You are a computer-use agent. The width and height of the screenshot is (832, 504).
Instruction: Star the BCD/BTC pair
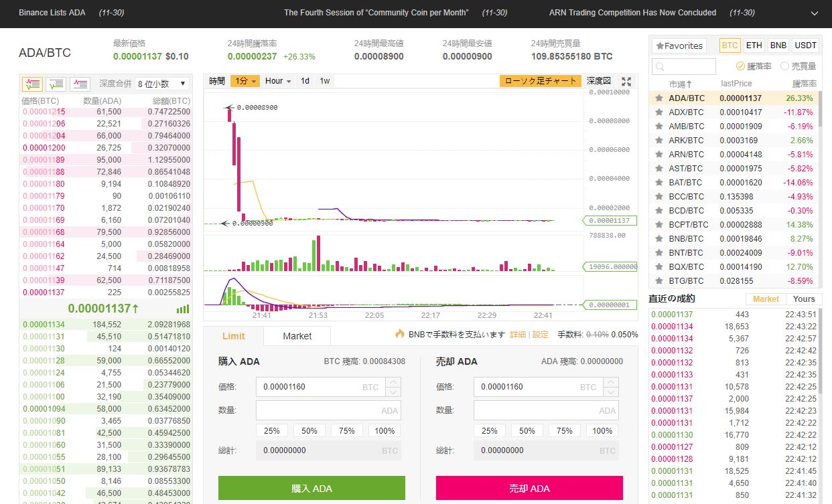click(x=659, y=211)
